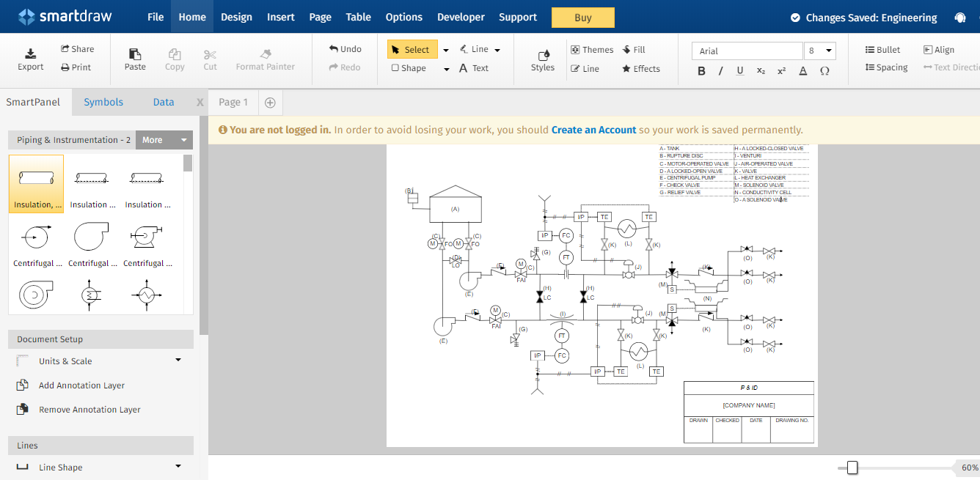
Task: Follow the Create an Account link
Action: click(x=594, y=130)
